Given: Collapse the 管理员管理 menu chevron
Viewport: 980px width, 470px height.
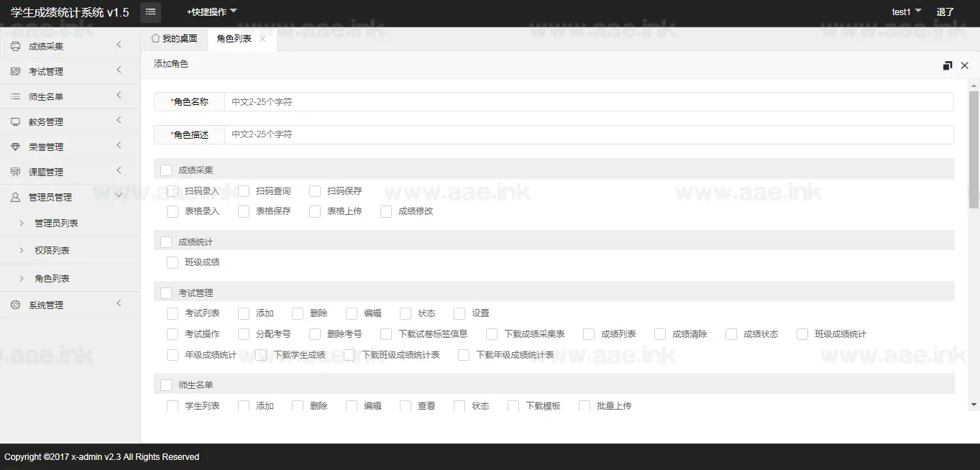Looking at the screenshot, I should coord(119,195).
